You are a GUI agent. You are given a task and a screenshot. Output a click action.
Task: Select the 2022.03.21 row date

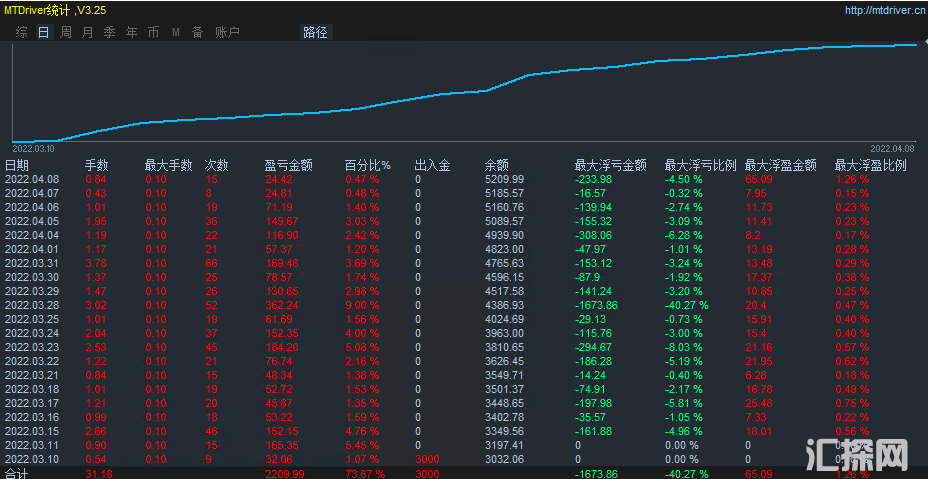click(32, 375)
